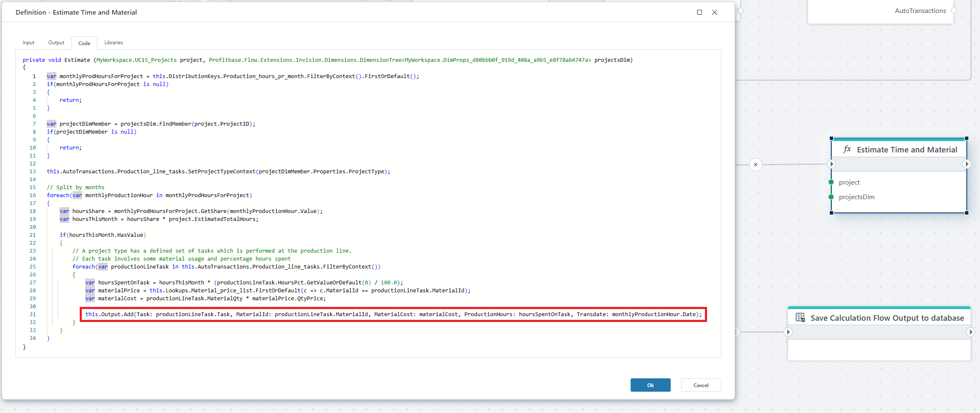
Task: Click the Save Calculation Flow Output database icon
Action: pos(800,318)
